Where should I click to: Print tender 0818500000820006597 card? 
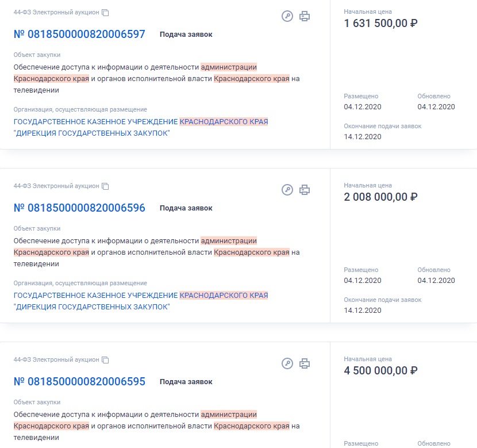coord(305,16)
